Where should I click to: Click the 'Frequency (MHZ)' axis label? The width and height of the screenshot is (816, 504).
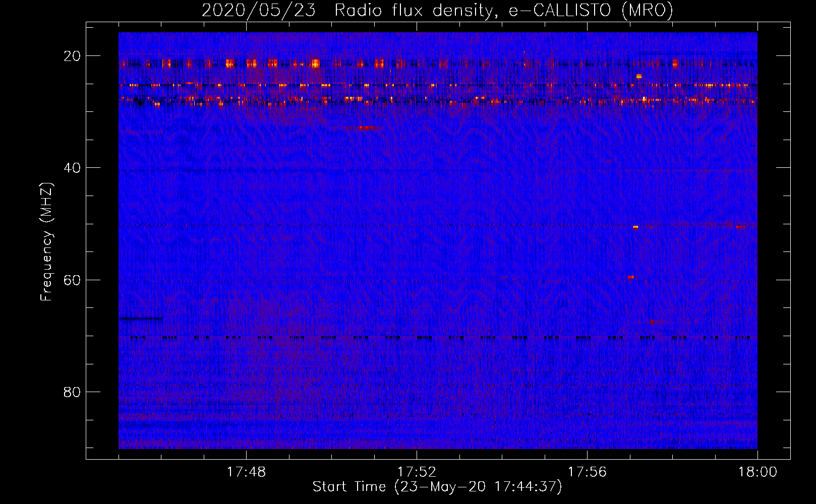pyautogui.click(x=46, y=242)
